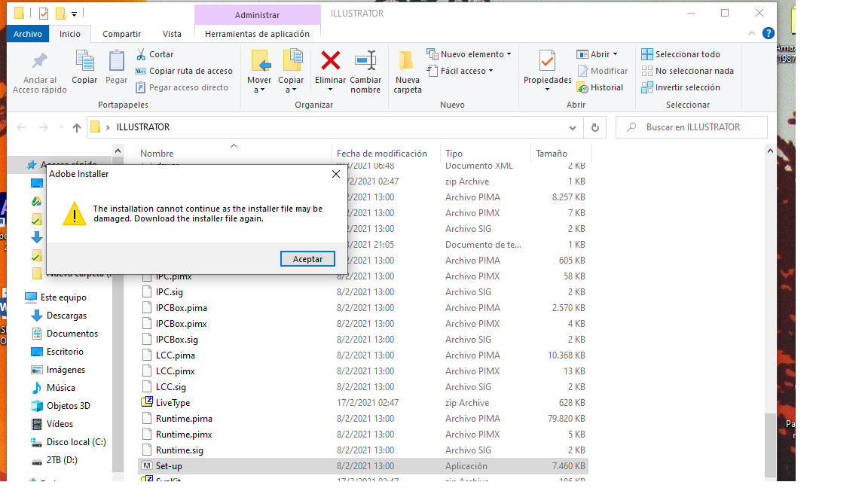Viewport: 868px width, 488px height.
Task: Click the file list scroll up arrow
Action: point(770,151)
